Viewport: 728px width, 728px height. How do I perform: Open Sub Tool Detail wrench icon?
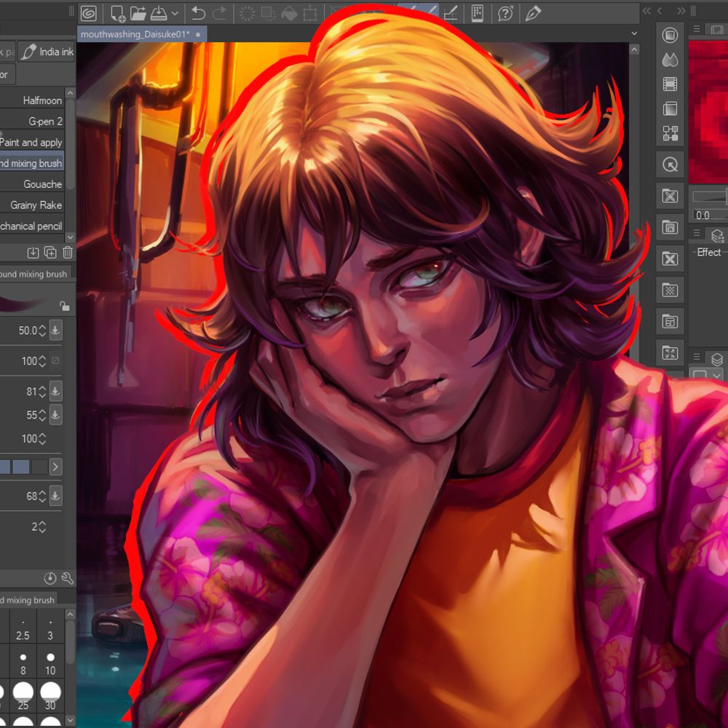click(x=68, y=578)
